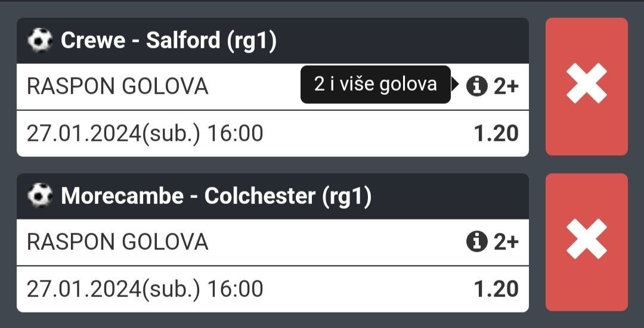
Task: Click the 1.20 odds for Morecambe - Colchester
Action: pos(496,289)
